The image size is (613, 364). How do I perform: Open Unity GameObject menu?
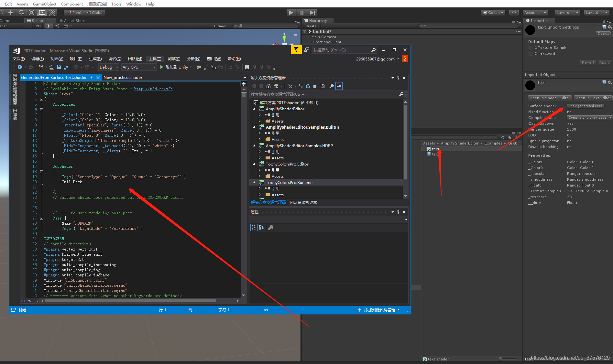pos(45,4)
